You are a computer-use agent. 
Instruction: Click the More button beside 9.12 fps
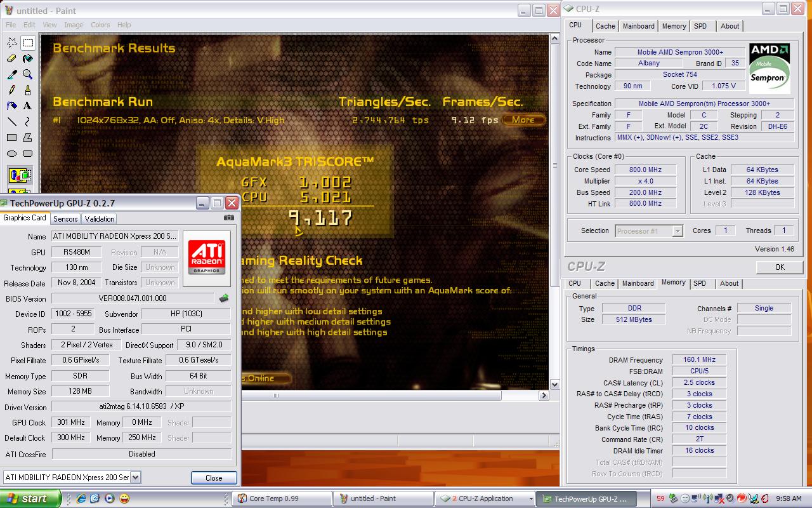523,119
